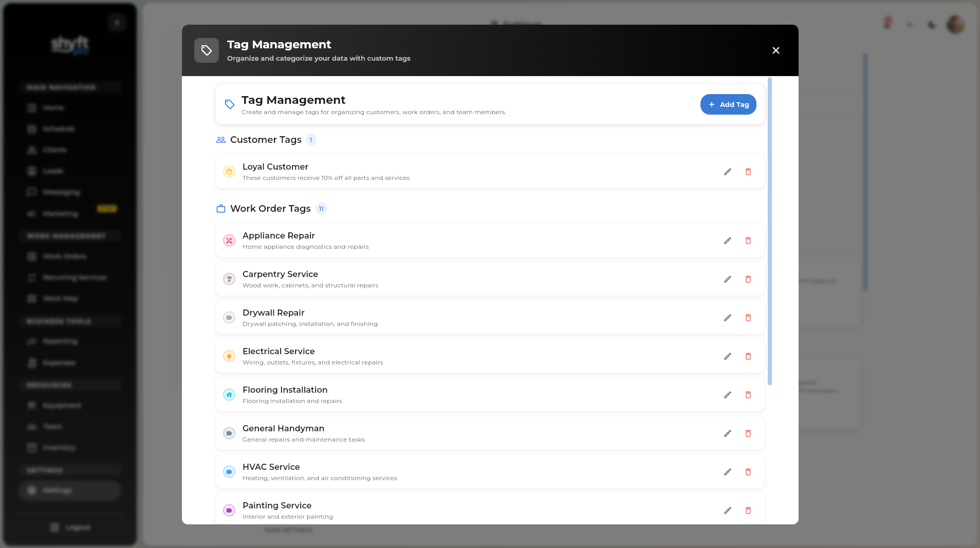Delete the Painting Service tag
Screen dimensions: 980x548
(748, 510)
